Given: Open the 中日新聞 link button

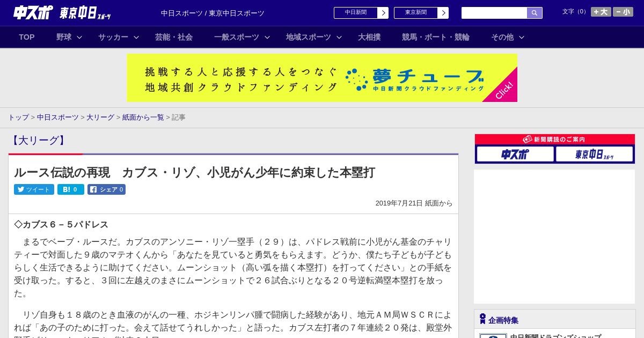Looking at the screenshot, I should pos(356,13).
